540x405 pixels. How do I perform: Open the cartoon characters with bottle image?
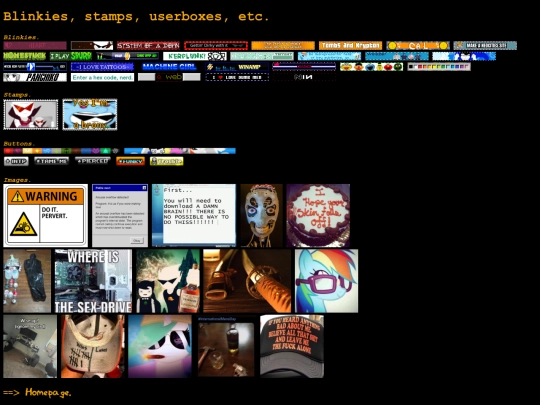[168, 281]
